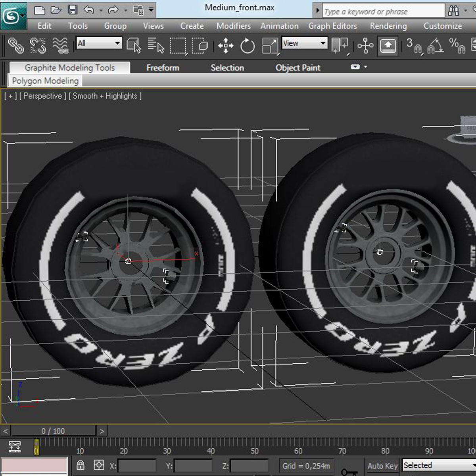Expand the Undo history dropdown arrow

(100, 10)
